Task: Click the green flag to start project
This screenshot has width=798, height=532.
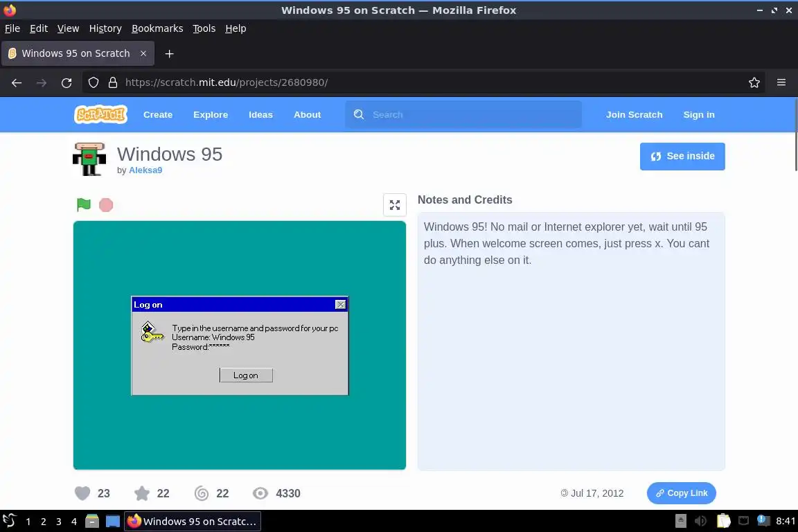Action: 83,204
